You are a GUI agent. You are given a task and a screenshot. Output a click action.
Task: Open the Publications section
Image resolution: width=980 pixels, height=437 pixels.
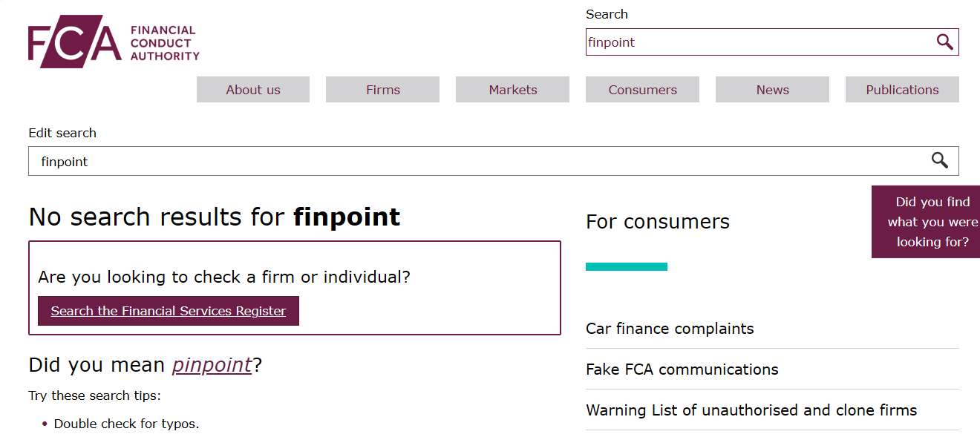(902, 89)
